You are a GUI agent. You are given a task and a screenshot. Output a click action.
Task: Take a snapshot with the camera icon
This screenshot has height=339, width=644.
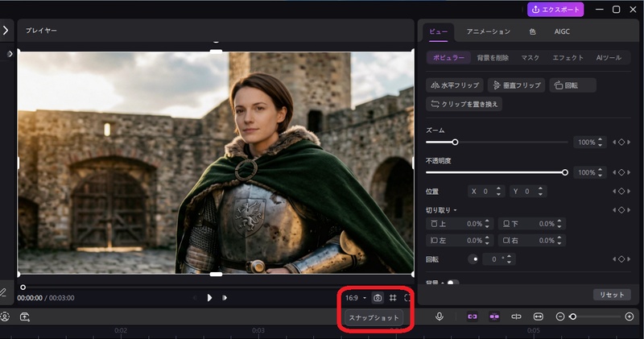coord(378,298)
